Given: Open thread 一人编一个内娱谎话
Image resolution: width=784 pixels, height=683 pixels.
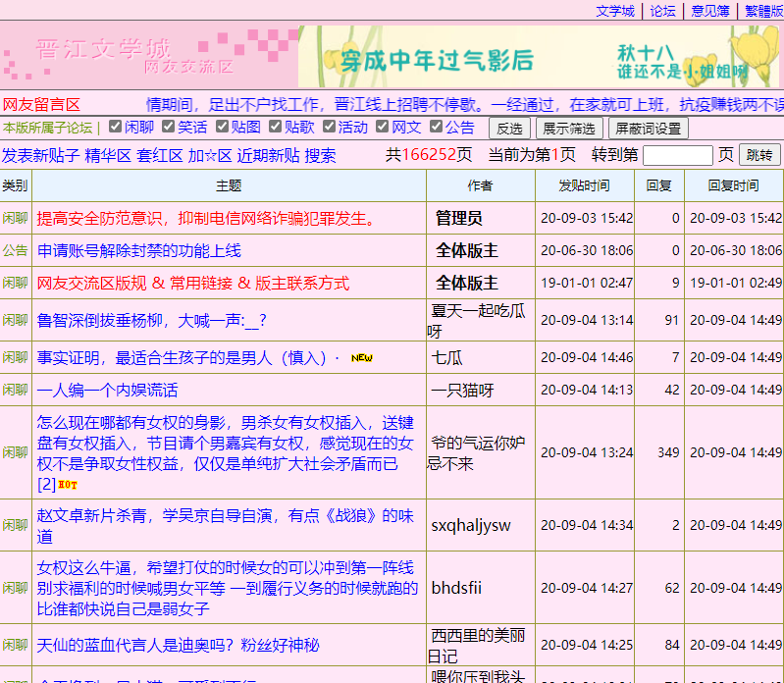Looking at the screenshot, I should 107,390.
